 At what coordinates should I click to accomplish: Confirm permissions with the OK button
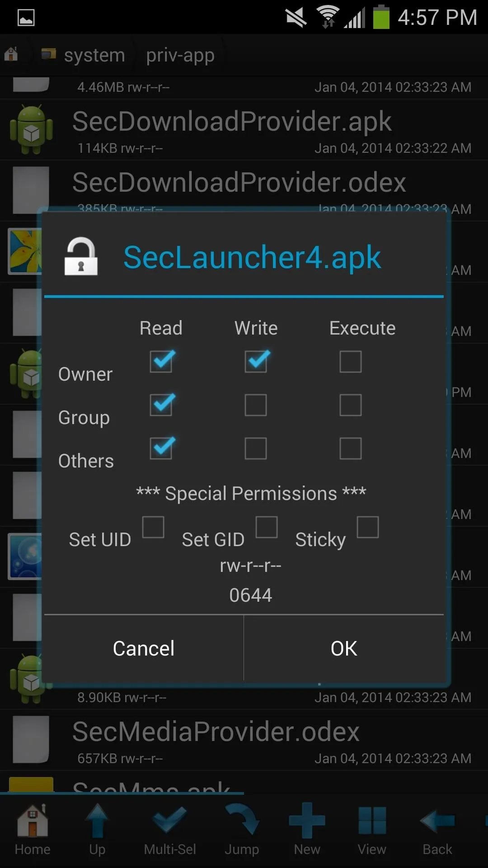[x=344, y=648]
